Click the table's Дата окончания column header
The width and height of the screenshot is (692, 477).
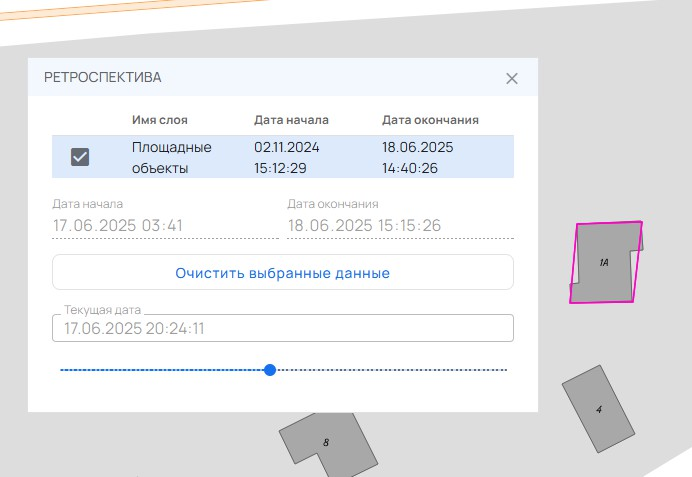point(430,120)
